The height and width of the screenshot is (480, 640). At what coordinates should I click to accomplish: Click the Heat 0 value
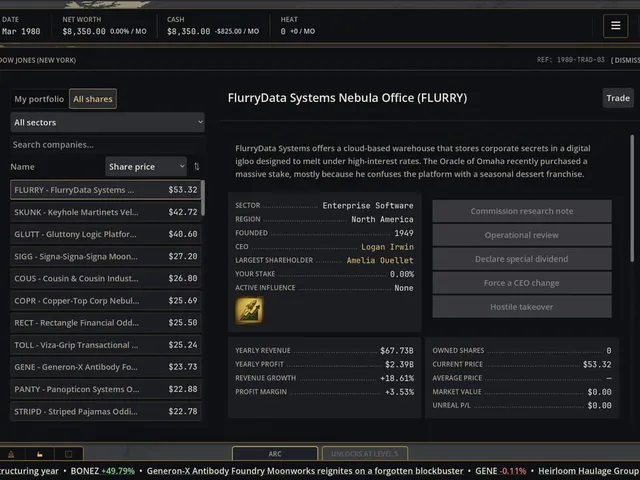(283, 31)
